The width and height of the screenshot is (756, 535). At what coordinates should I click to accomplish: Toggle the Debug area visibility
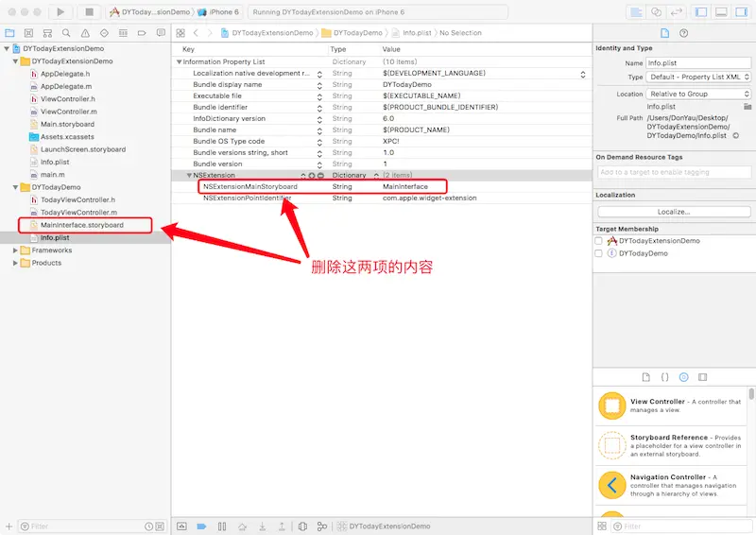[x=721, y=12]
